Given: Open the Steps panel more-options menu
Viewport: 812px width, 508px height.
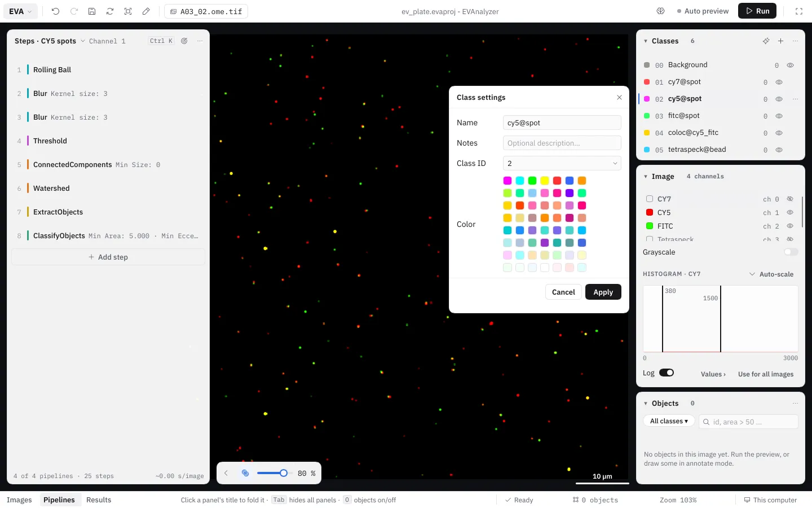Looking at the screenshot, I should click(200, 41).
